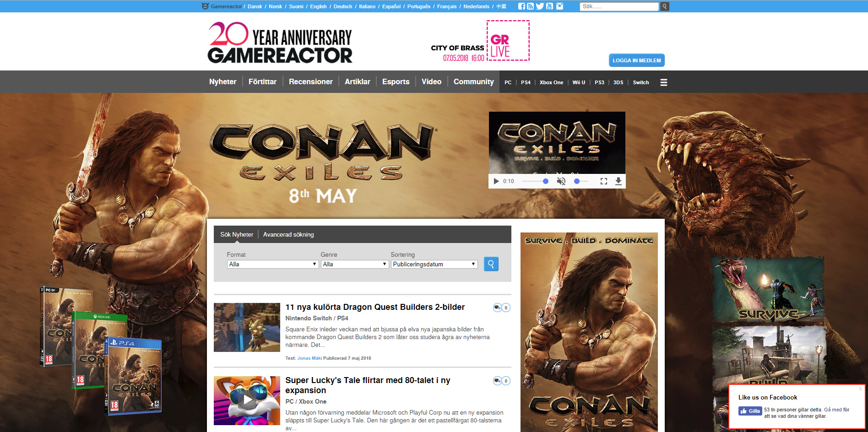The image size is (868, 432).
Task: Download the Conan Exiles video
Action: click(618, 181)
